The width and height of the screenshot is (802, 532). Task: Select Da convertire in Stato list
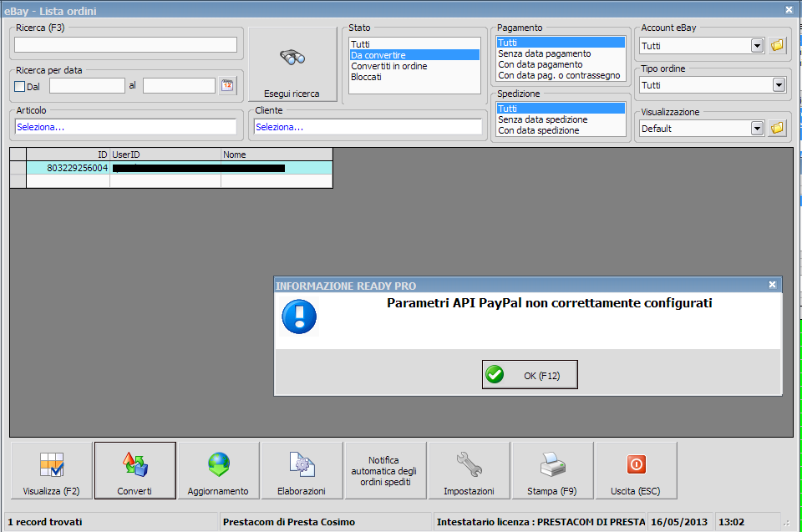[x=414, y=55]
